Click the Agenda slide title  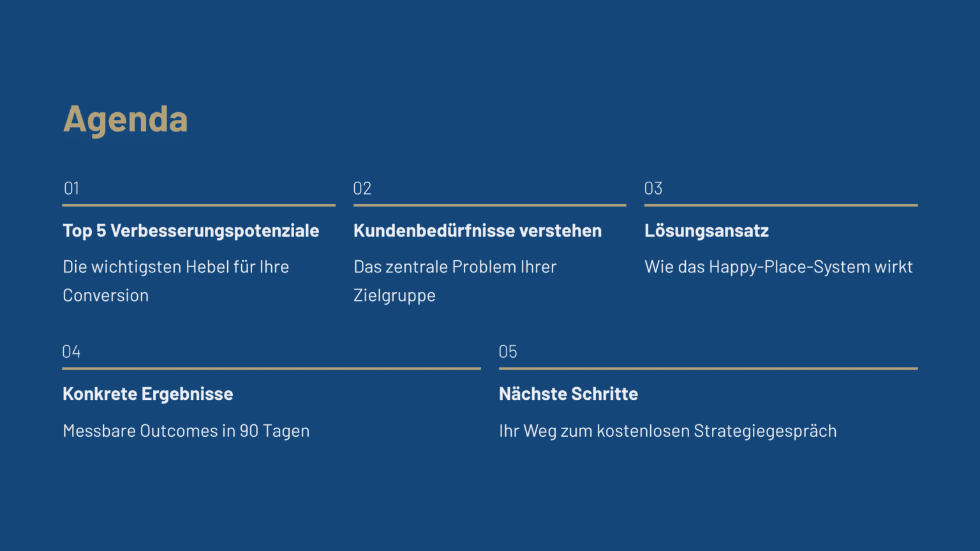(x=126, y=119)
